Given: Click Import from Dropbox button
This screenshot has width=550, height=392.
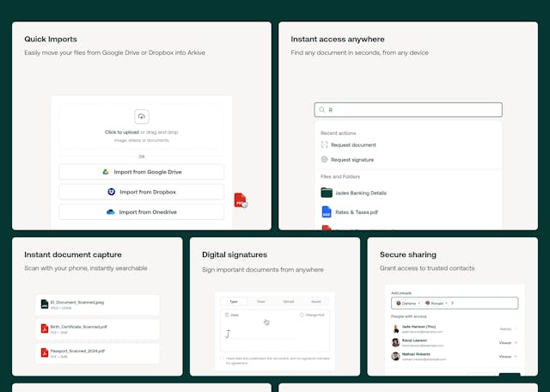Looking at the screenshot, I should [141, 192].
